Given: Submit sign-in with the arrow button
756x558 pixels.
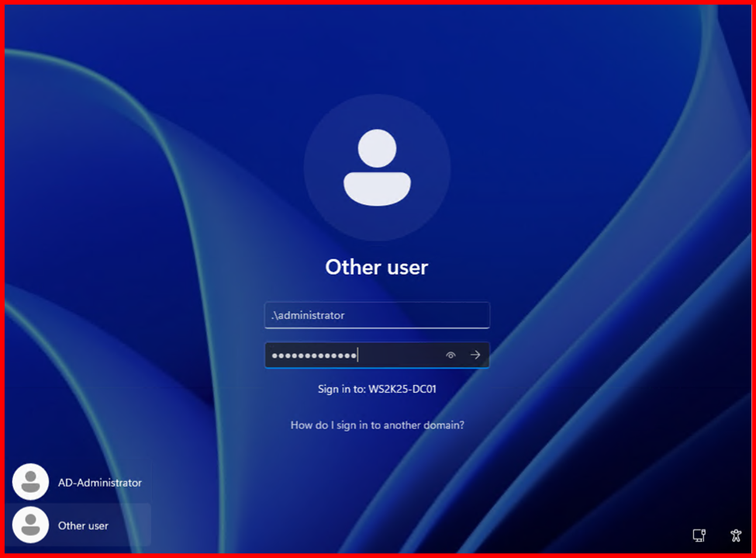Looking at the screenshot, I should coord(475,355).
